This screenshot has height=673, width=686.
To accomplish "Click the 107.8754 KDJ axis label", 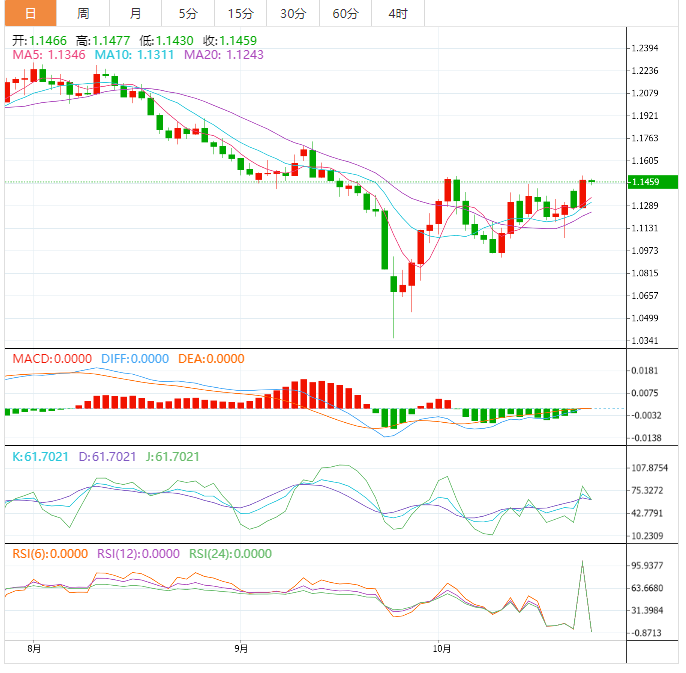I will [x=650, y=468].
